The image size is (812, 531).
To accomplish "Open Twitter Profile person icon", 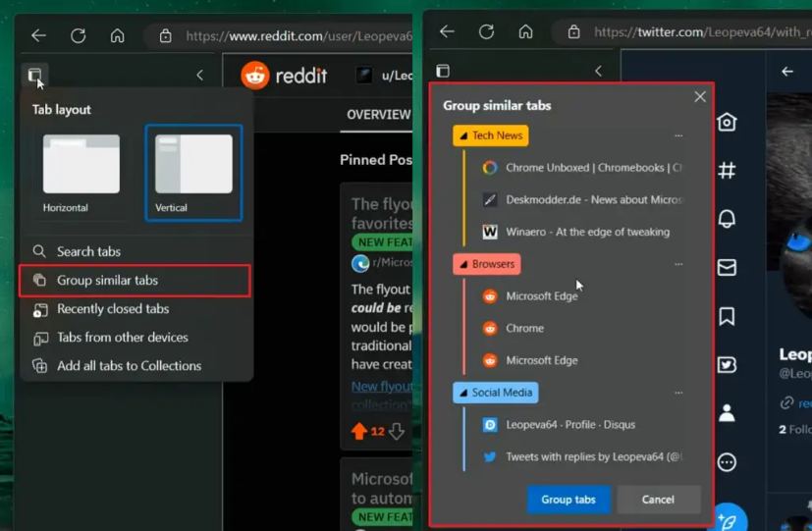I will click(x=728, y=413).
